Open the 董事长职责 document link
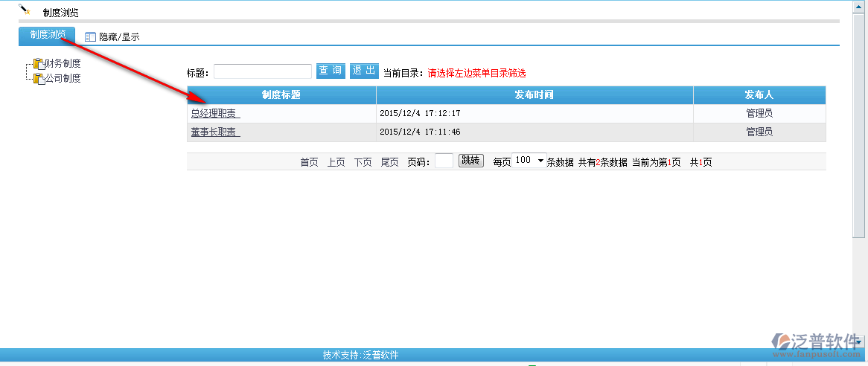Viewport: 868px width, 366px height. [x=214, y=132]
